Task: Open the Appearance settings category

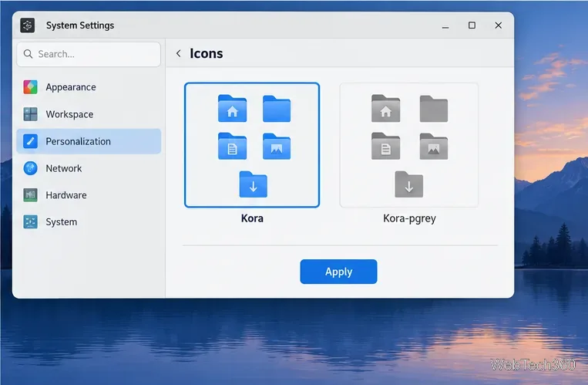Action: [x=89, y=87]
